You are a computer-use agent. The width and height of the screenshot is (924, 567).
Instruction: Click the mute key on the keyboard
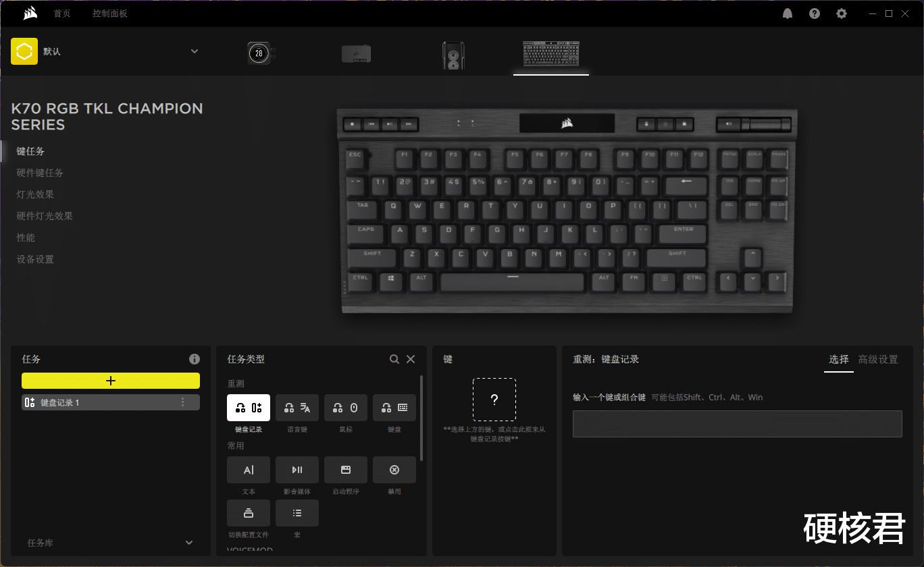click(x=729, y=124)
